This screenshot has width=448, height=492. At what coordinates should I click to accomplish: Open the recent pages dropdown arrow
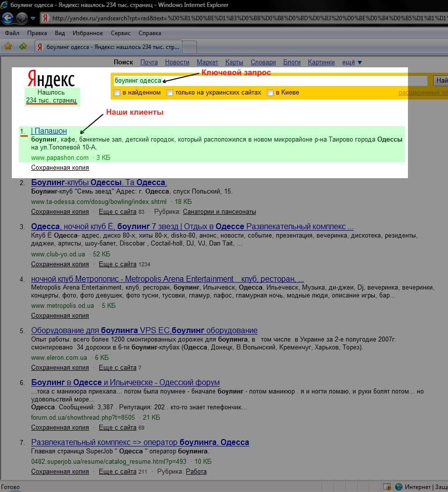click(33, 18)
